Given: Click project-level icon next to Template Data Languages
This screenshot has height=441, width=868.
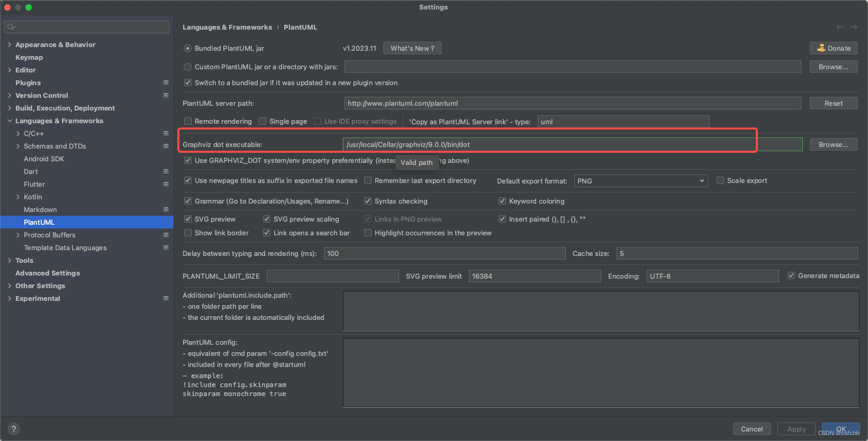Looking at the screenshot, I should click(x=166, y=247).
